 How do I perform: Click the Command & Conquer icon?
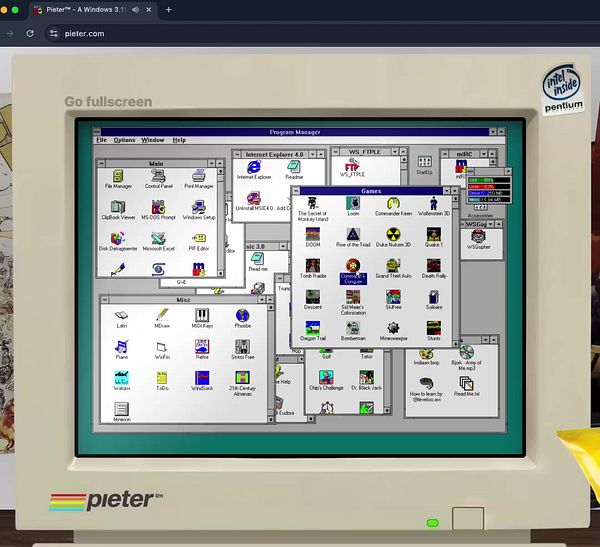[x=353, y=271]
